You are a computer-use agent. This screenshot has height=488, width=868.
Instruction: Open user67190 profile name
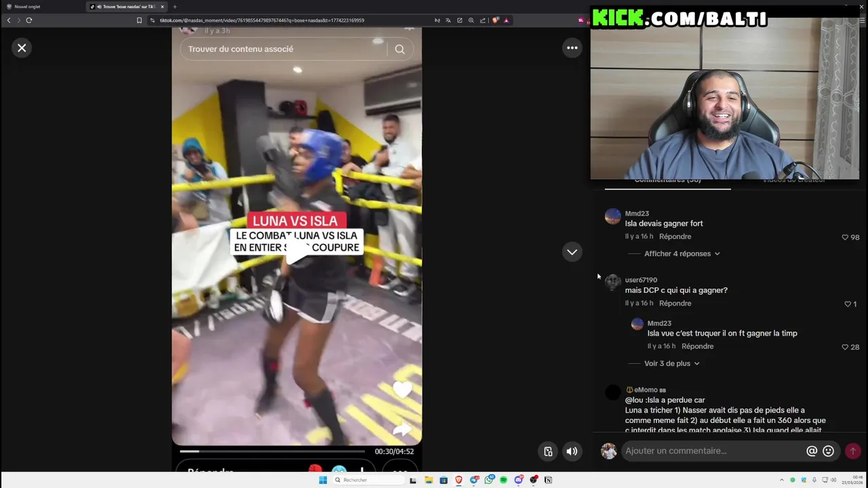pos(641,280)
